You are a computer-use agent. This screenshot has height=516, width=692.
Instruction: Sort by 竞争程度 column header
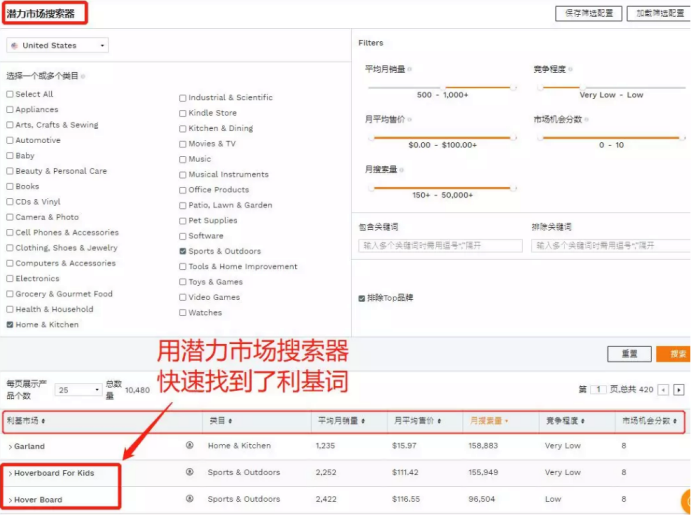pyautogui.click(x=566, y=421)
